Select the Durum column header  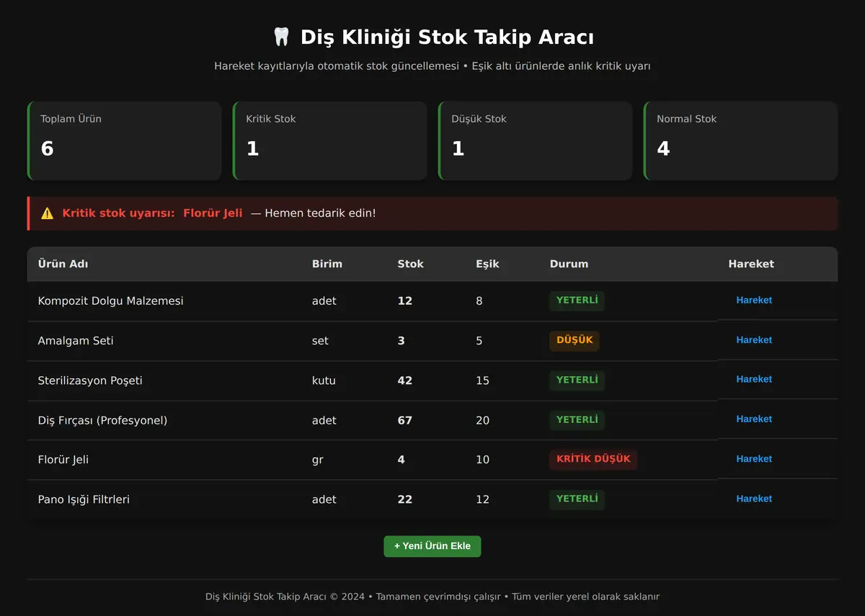(x=569, y=264)
